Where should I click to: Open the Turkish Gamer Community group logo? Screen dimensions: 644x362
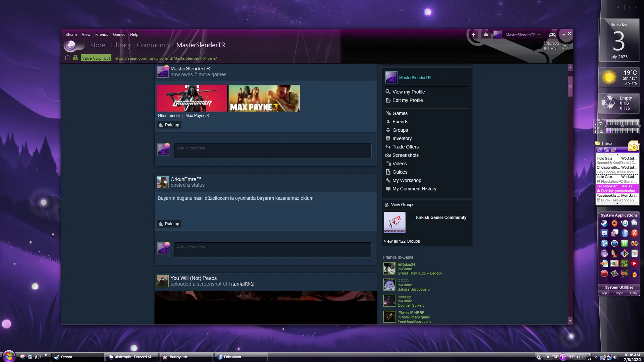pos(394,223)
